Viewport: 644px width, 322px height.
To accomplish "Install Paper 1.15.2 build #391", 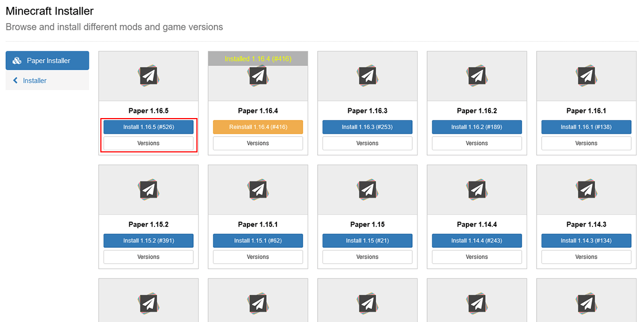I will coord(149,241).
